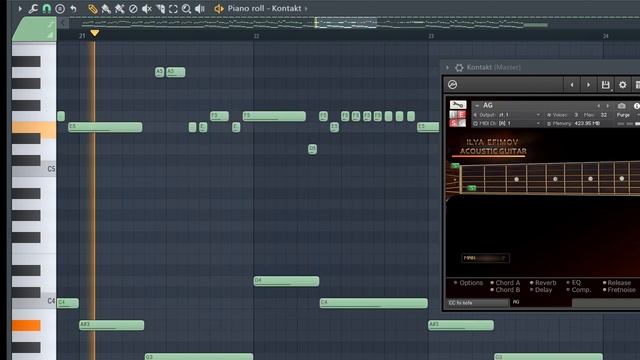This screenshot has width=640, height=360.
Task: Load previous instrument arrow beside AG
Action: tap(599, 106)
